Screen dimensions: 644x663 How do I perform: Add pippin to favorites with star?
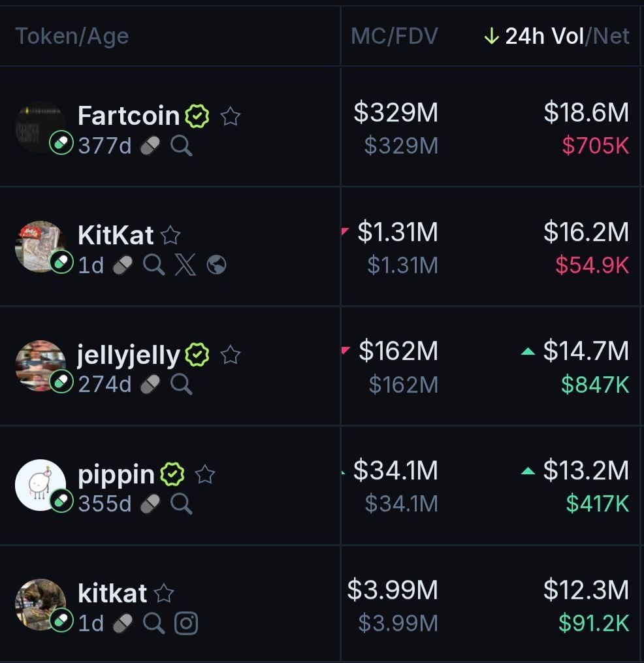point(205,475)
